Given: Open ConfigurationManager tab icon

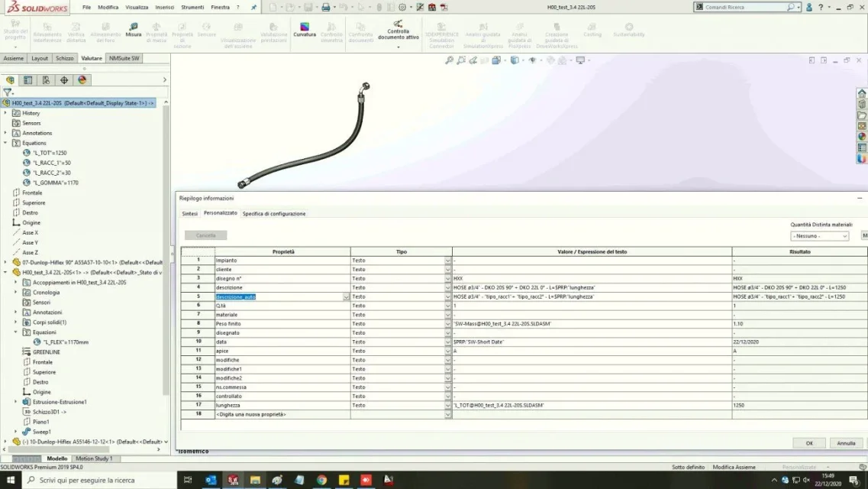Looking at the screenshot, I should click(x=46, y=80).
